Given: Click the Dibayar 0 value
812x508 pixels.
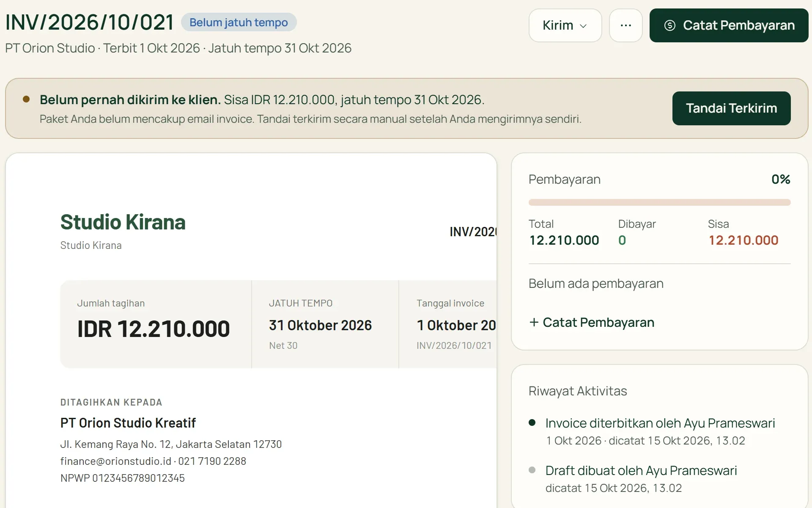Looking at the screenshot, I should click(622, 240).
